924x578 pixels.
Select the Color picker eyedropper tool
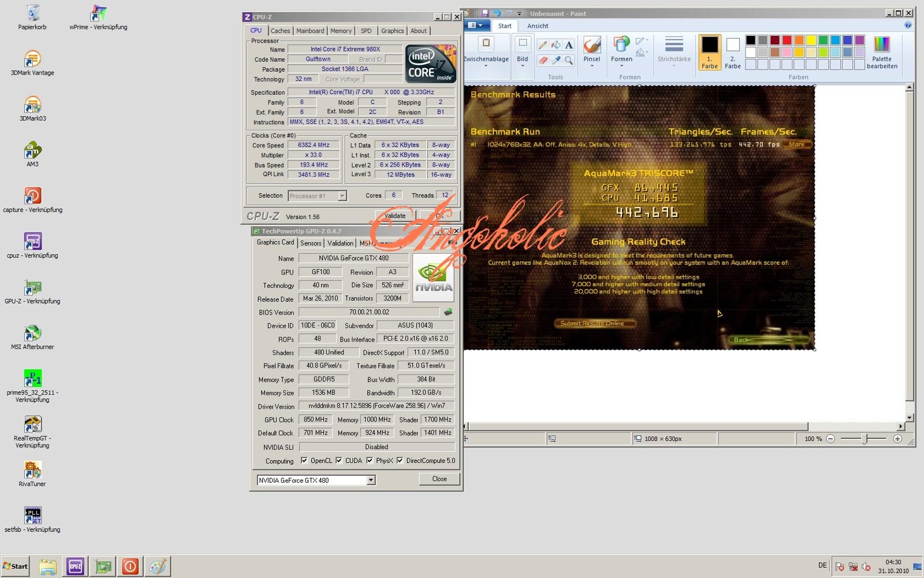pos(556,60)
